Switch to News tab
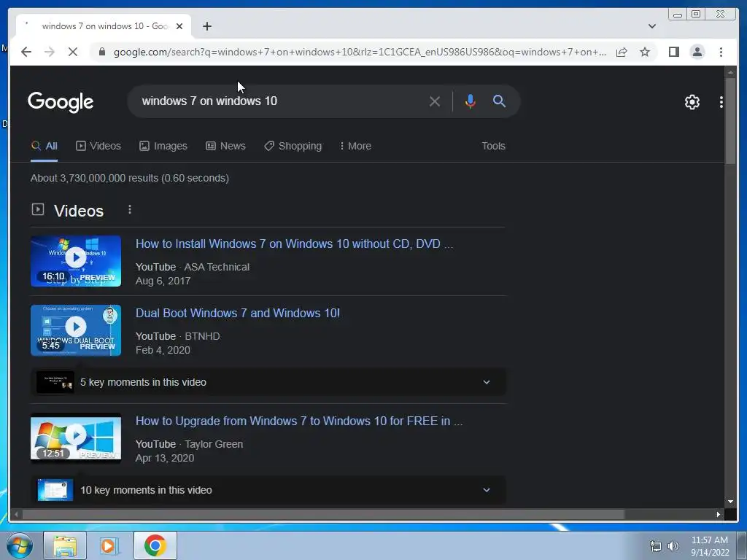 [x=226, y=146]
